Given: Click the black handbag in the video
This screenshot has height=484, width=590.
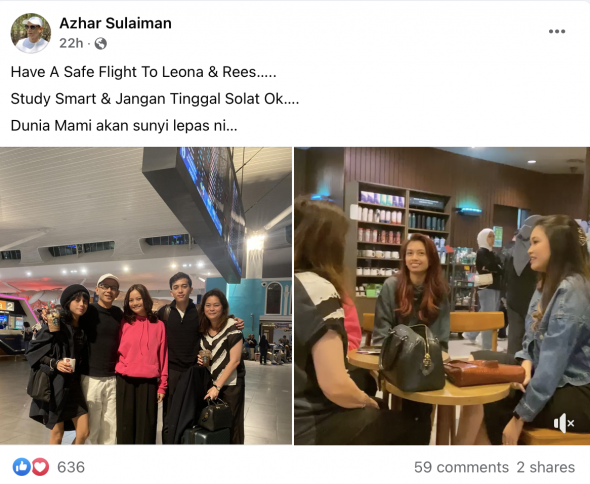Looking at the screenshot, I should coord(411,358).
